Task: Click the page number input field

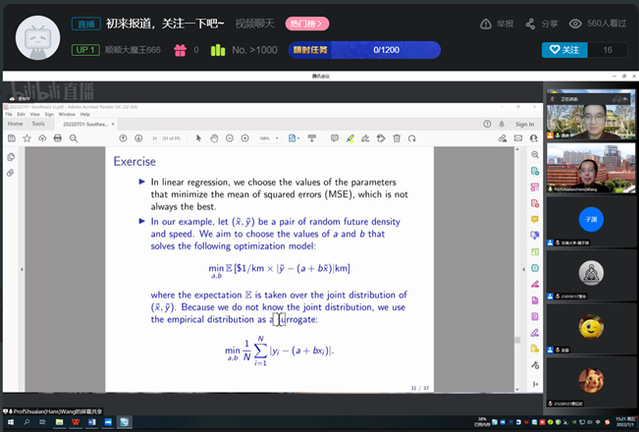Action: pos(157,138)
